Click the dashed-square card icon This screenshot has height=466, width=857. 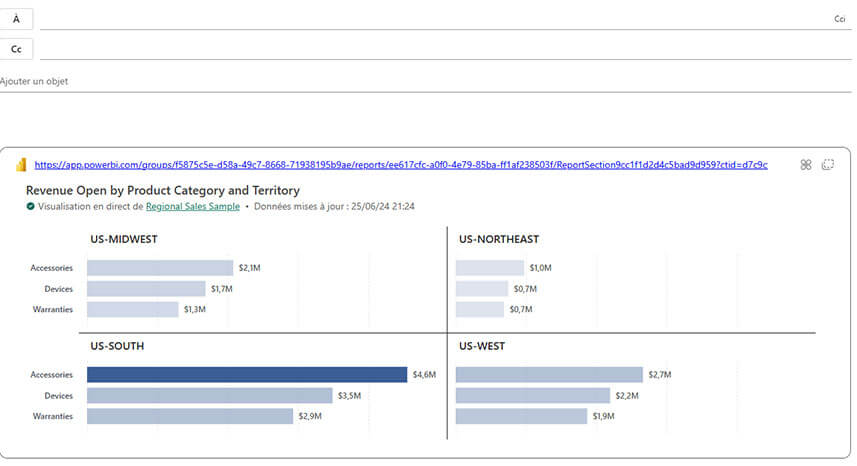[x=827, y=164]
